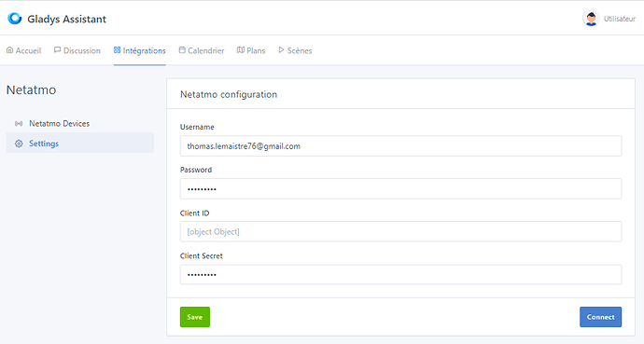This screenshot has width=644, height=344.
Task: Click the Calendrier calendar icon
Action: pyautogui.click(x=182, y=50)
